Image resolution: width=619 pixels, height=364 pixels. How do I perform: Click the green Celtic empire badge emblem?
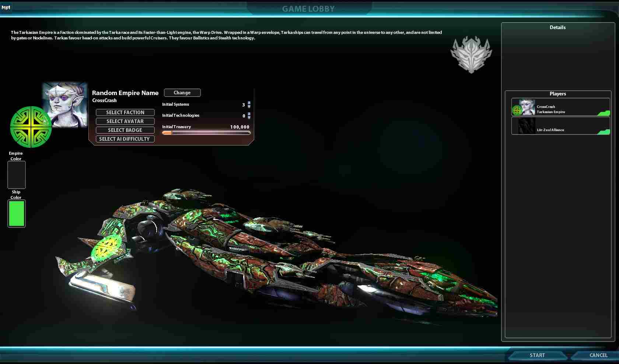pyautogui.click(x=31, y=127)
